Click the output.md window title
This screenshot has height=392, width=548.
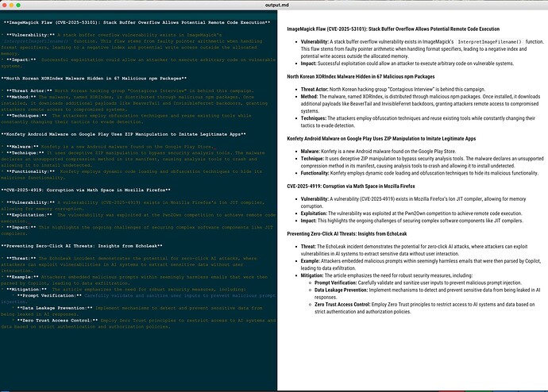[x=277, y=5]
